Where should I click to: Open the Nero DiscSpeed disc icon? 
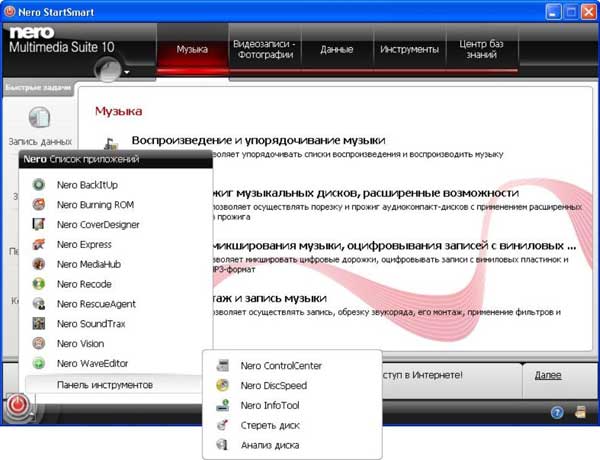click(x=222, y=385)
